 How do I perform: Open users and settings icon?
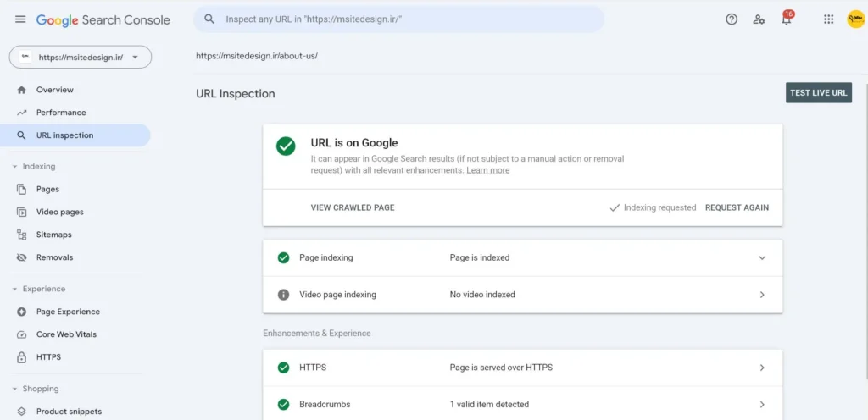pos(759,19)
